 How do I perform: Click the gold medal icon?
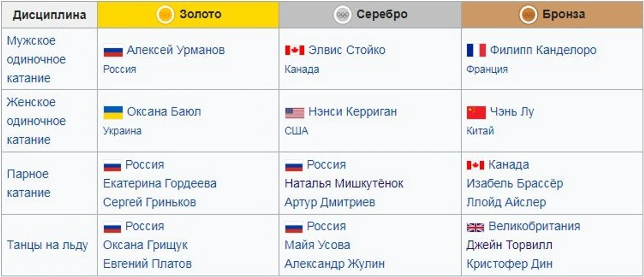coord(165,15)
